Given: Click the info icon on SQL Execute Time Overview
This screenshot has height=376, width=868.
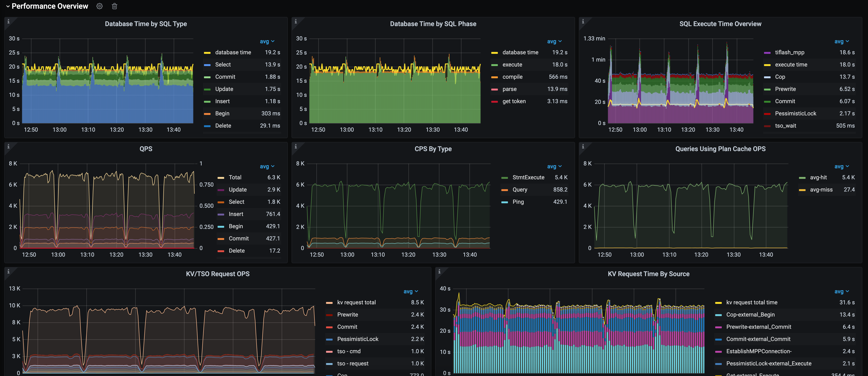Looking at the screenshot, I should pyautogui.click(x=583, y=21).
